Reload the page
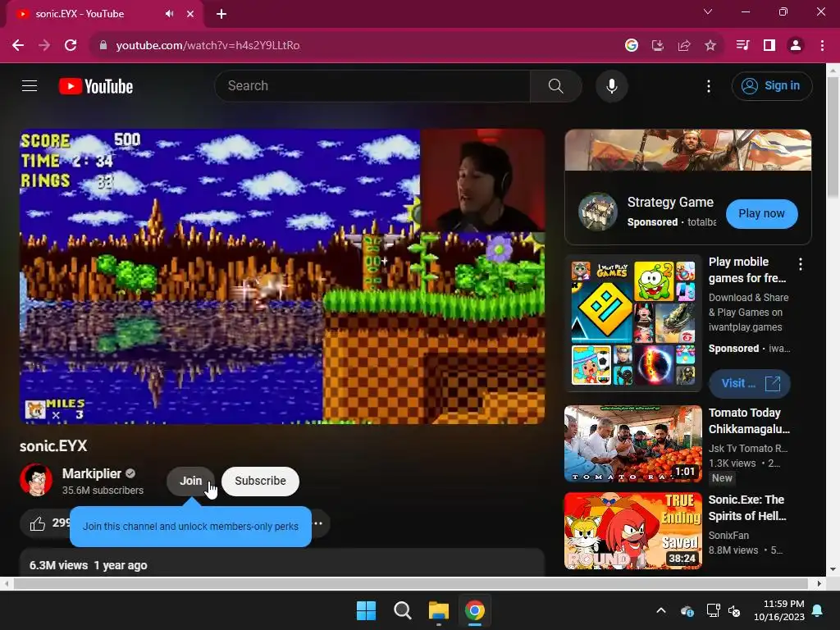 pos(71,46)
